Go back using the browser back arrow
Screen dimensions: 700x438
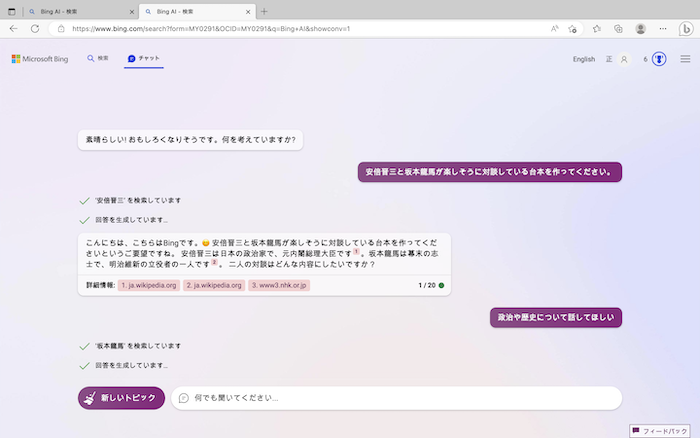[x=13, y=29]
